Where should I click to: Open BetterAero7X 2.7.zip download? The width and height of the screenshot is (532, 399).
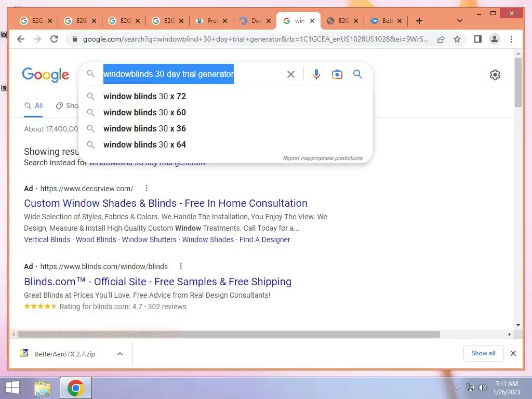[64, 354]
